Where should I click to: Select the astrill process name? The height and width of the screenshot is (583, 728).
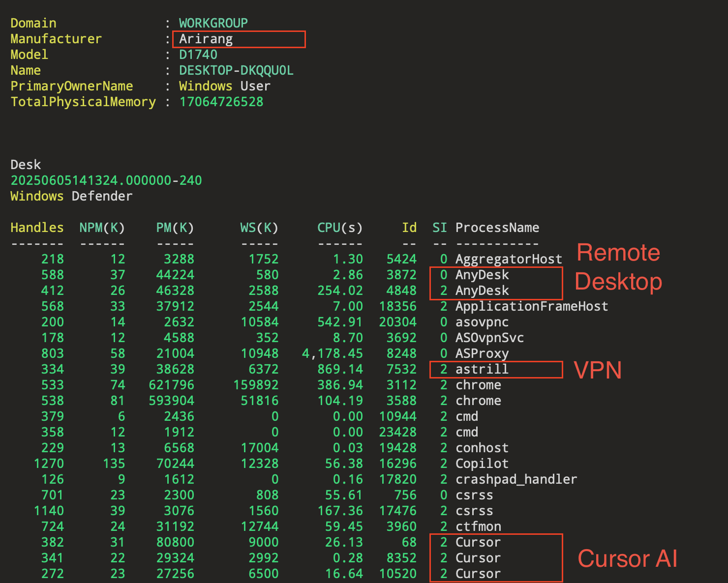[x=482, y=369]
